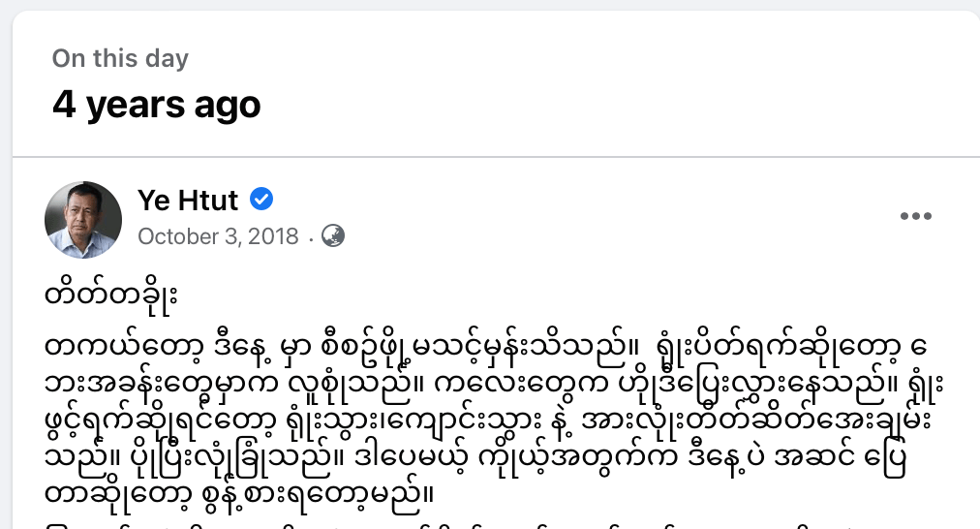Screen dimensions: 980x529
Task: Click the blue verified badge
Action: [x=261, y=200]
